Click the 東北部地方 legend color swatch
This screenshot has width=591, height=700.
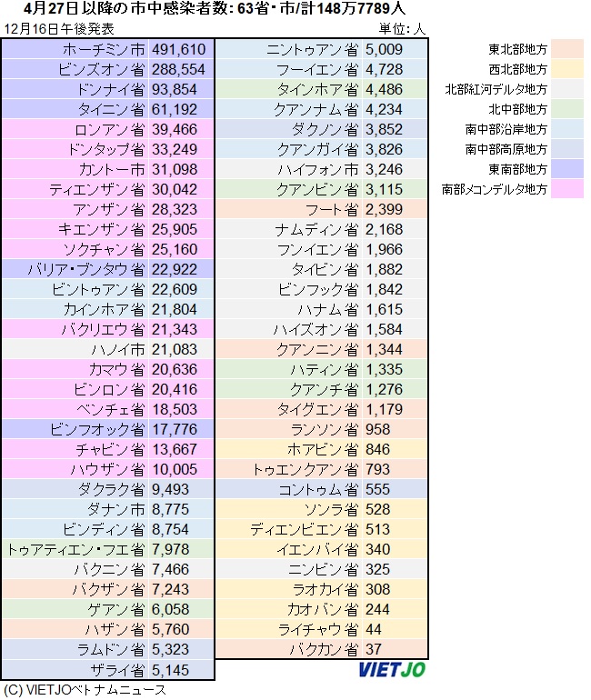tap(566, 49)
